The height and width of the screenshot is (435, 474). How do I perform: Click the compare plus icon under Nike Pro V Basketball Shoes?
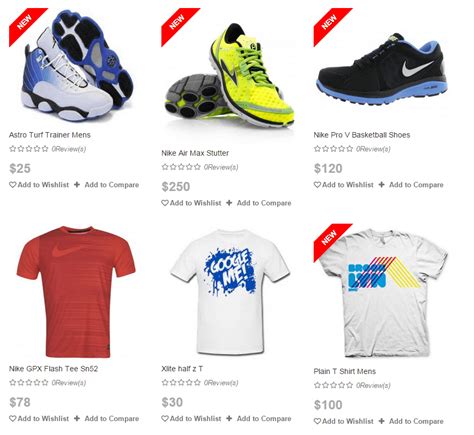[x=382, y=185]
